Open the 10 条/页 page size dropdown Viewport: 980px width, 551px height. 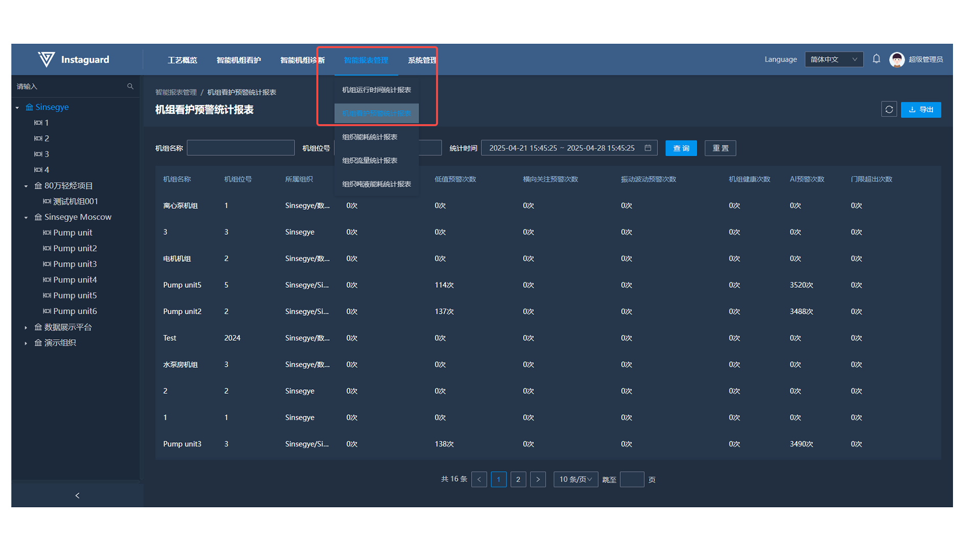click(x=575, y=480)
